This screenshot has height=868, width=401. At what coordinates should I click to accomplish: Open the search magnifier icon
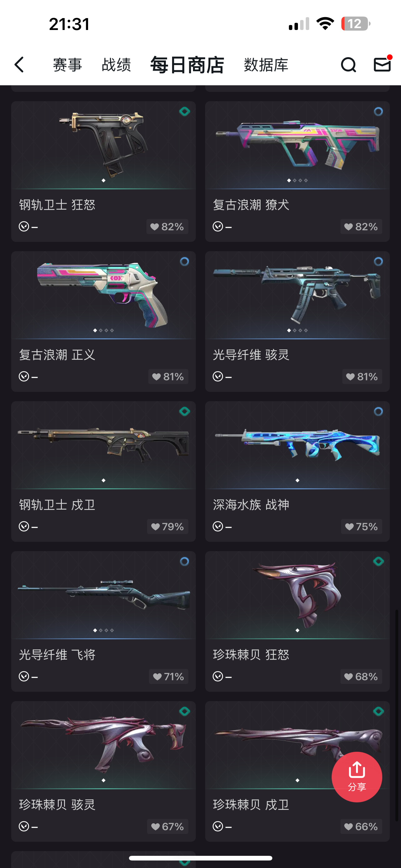point(348,65)
